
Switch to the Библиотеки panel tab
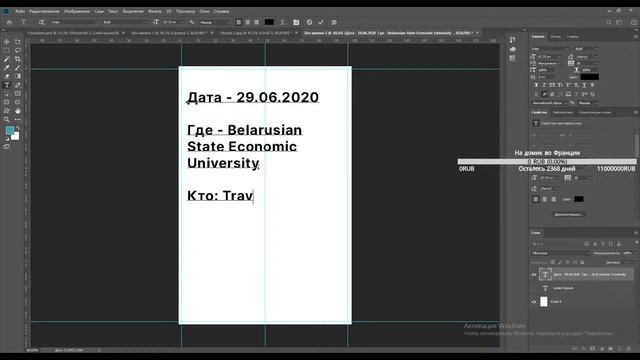pyautogui.click(x=563, y=113)
